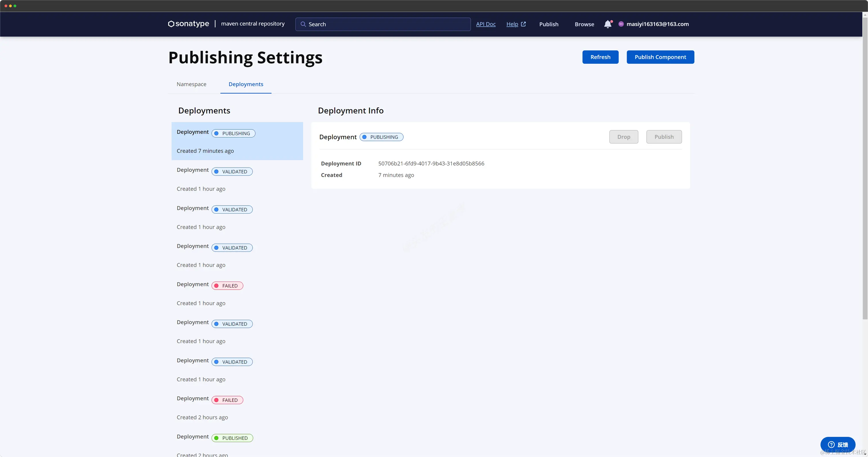The width and height of the screenshot is (868, 457).
Task: Click the user avatar icon
Action: pyautogui.click(x=621, y=24)
